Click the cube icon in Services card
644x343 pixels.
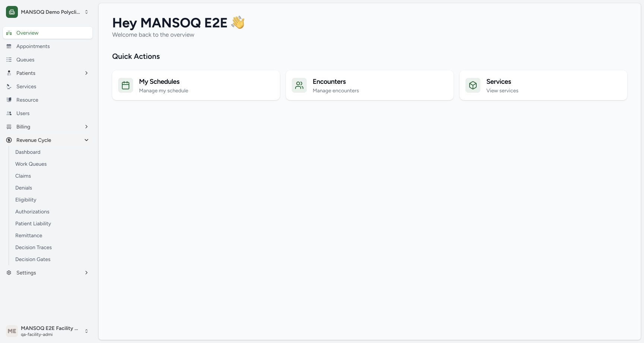click(473, 85)
